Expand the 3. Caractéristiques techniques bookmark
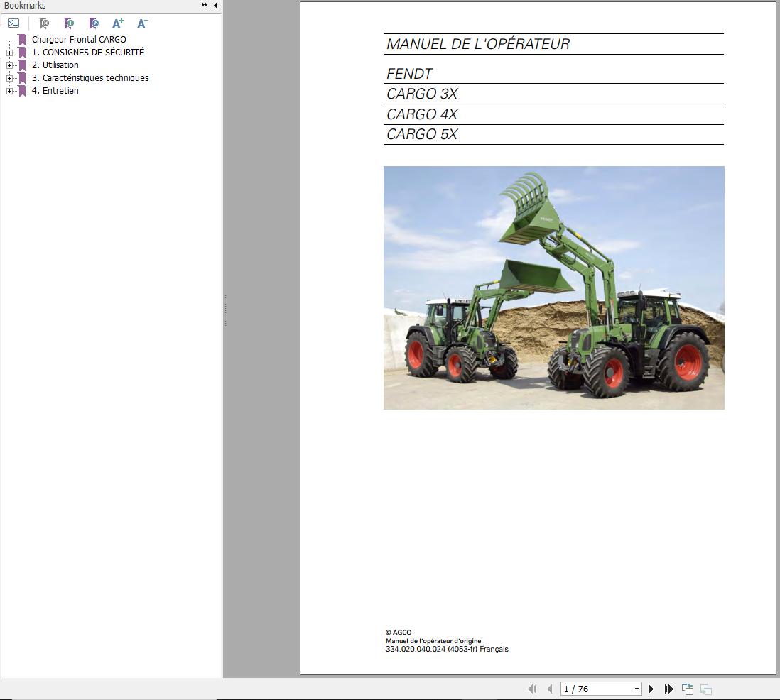This screenshot has width=780, height=700. pyautogui.click(x=9, y=78)
